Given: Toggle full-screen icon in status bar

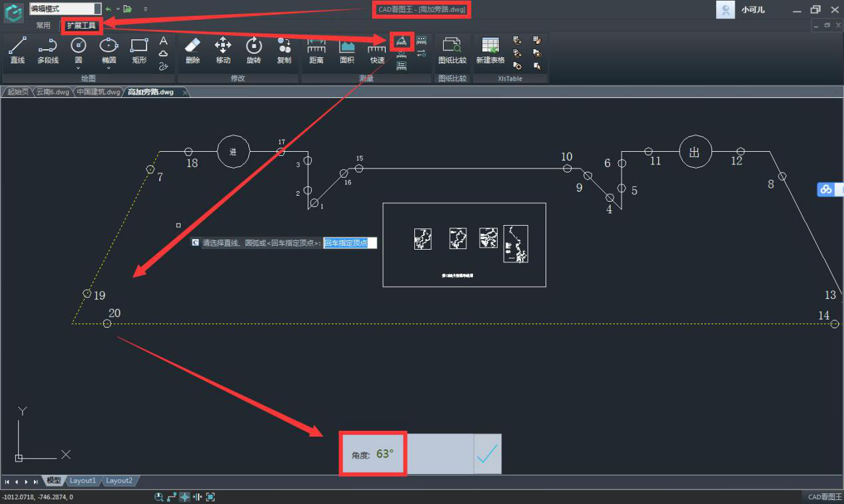Looking at the screenshot, I should (211, 497).
